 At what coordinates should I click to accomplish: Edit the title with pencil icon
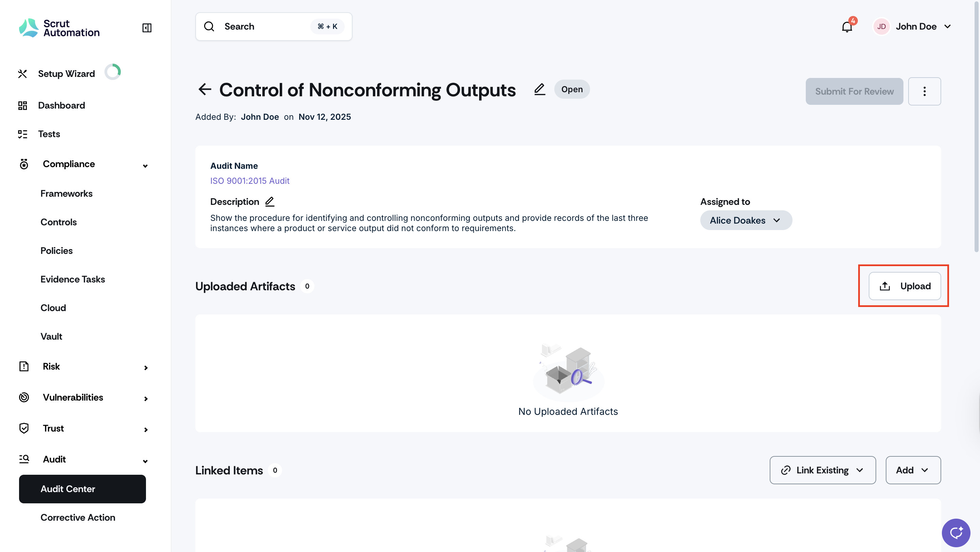(x=539, y=90)
